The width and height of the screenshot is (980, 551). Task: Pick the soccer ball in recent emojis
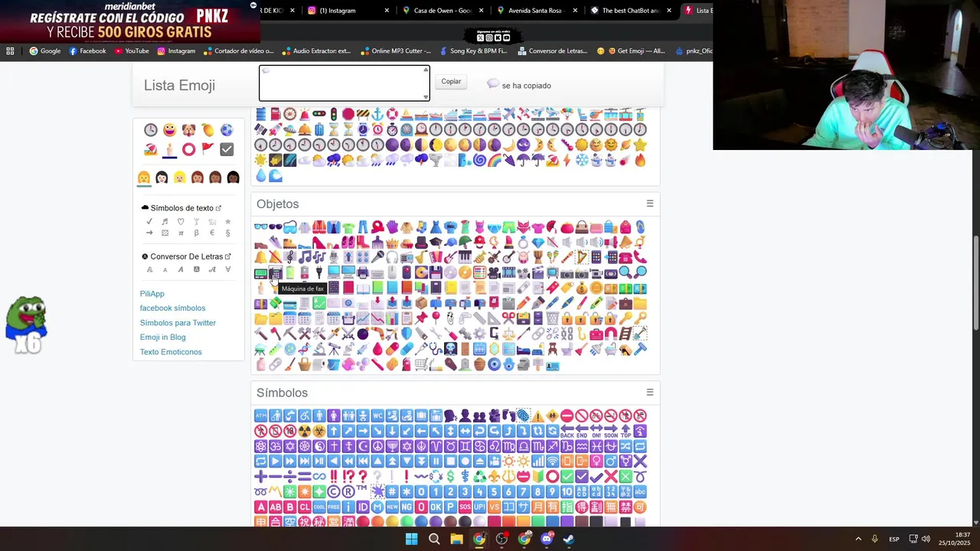point(227,130)
